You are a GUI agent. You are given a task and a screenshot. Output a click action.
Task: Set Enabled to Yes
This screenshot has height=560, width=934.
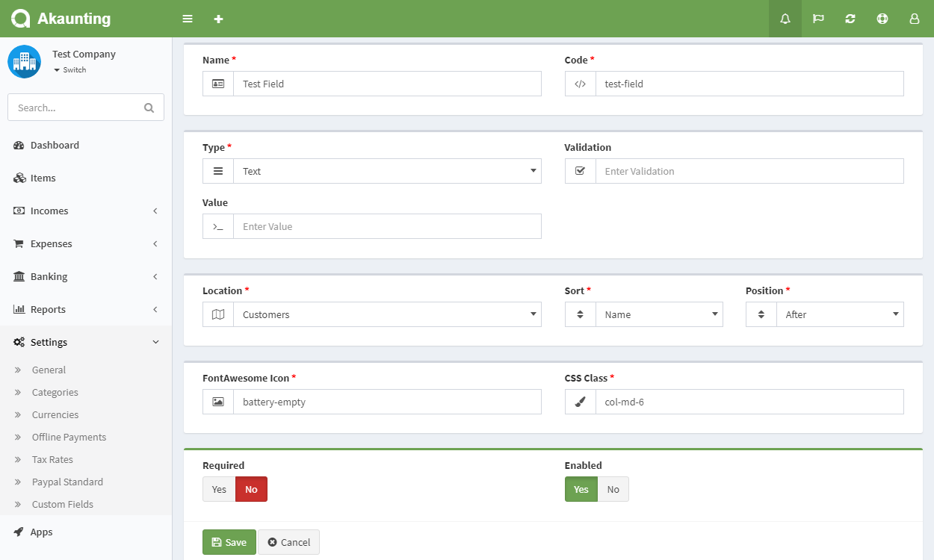coord(581,489)
